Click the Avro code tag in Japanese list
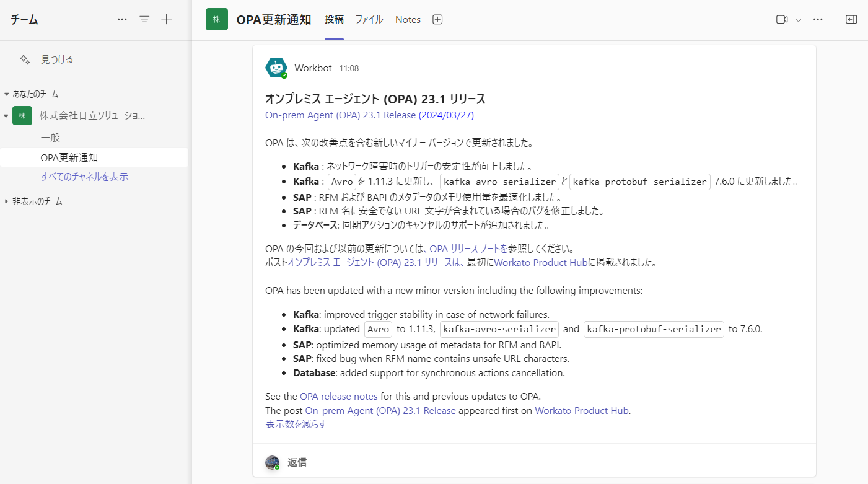This screenshot has width=868, height=484. (342, 182)
